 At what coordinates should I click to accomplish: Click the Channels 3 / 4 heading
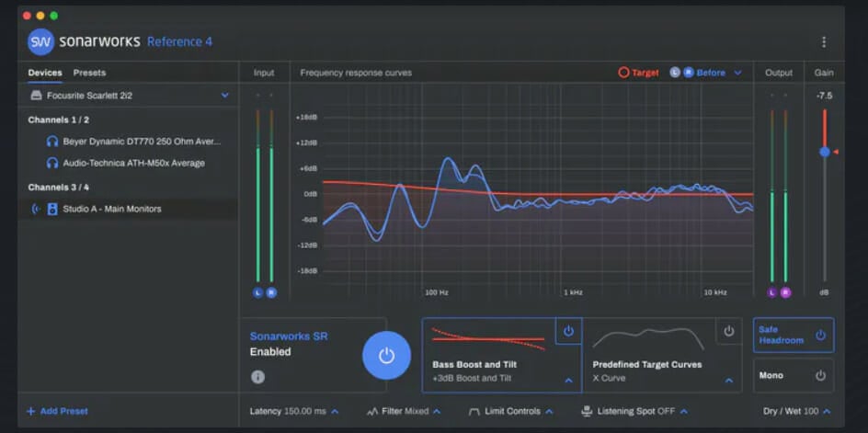[x=58, y=188]
